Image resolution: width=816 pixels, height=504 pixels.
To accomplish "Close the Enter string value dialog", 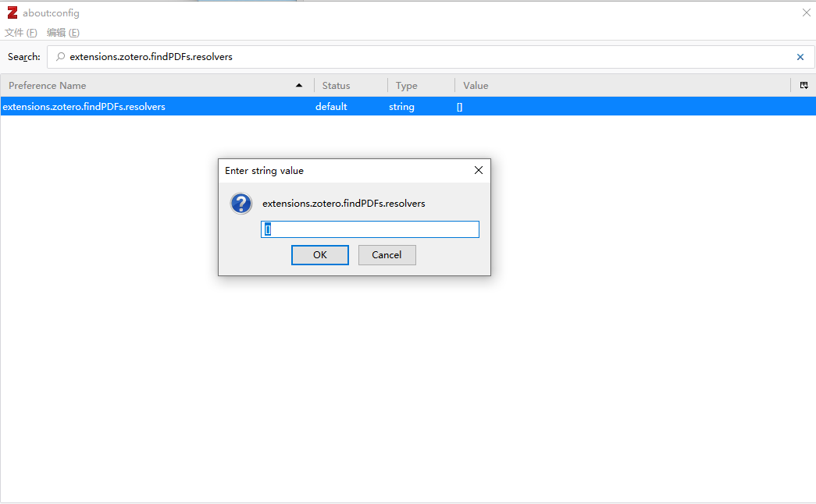I will click(x=479, y=170).
